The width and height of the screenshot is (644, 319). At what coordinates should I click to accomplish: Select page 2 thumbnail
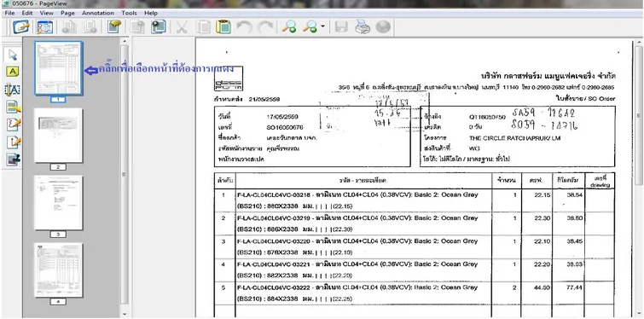tap(58, 136)
